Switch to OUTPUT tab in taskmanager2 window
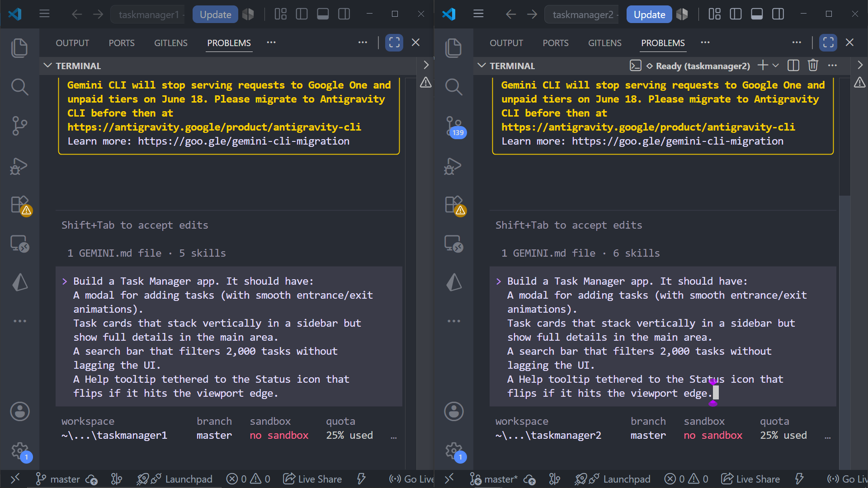868x488 pixels. (x=506, y=43)
